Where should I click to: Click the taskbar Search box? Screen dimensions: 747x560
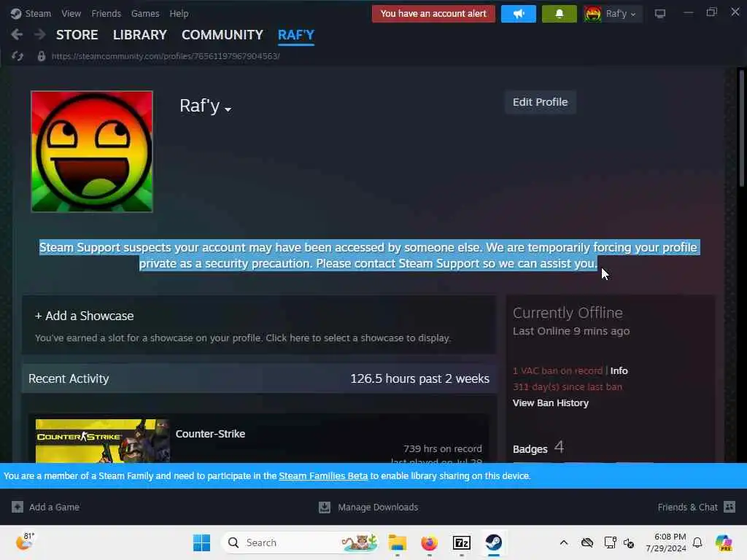[300, 542]
